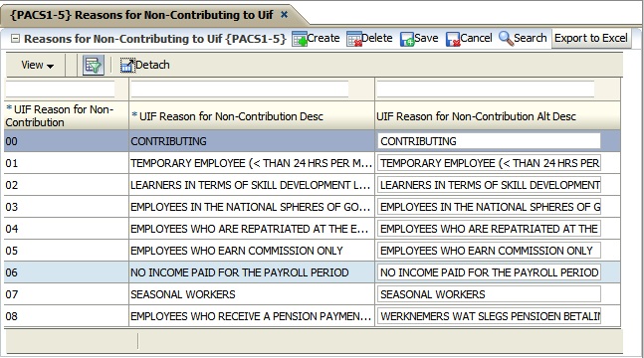Viewport: 644px width, 358px height.
Task: Click Export to Excel button
Action: [591, 38]
